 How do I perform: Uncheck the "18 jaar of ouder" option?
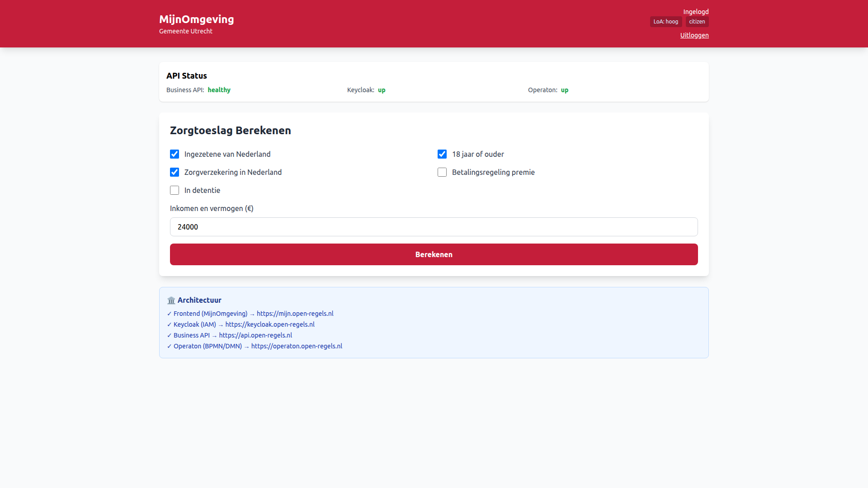[x=442, y=154]
